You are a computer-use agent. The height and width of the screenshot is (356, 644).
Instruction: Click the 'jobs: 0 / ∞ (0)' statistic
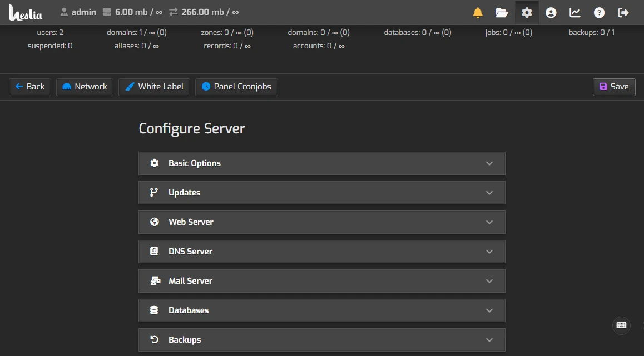coord(509,32)
